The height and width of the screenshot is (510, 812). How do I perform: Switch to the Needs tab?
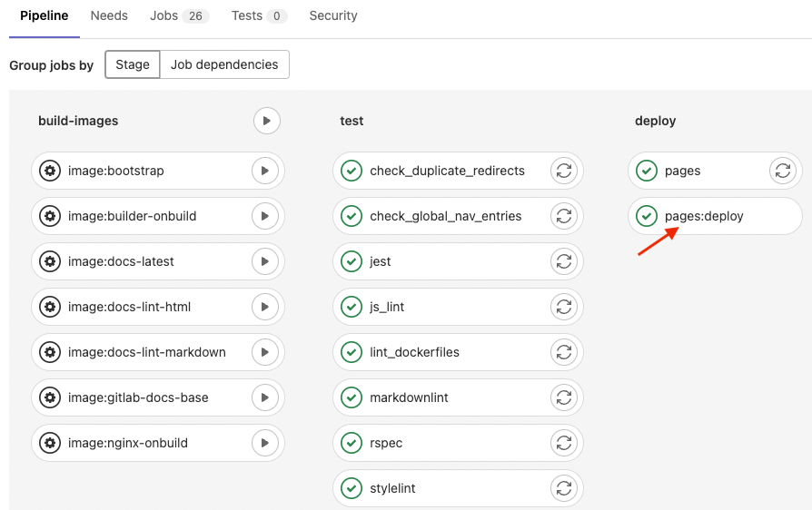(x=109, y=15)
